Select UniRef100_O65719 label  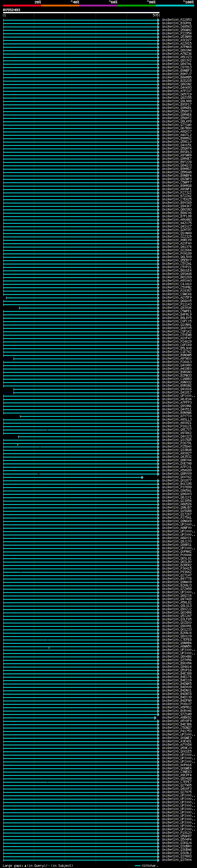click(176, 94)
